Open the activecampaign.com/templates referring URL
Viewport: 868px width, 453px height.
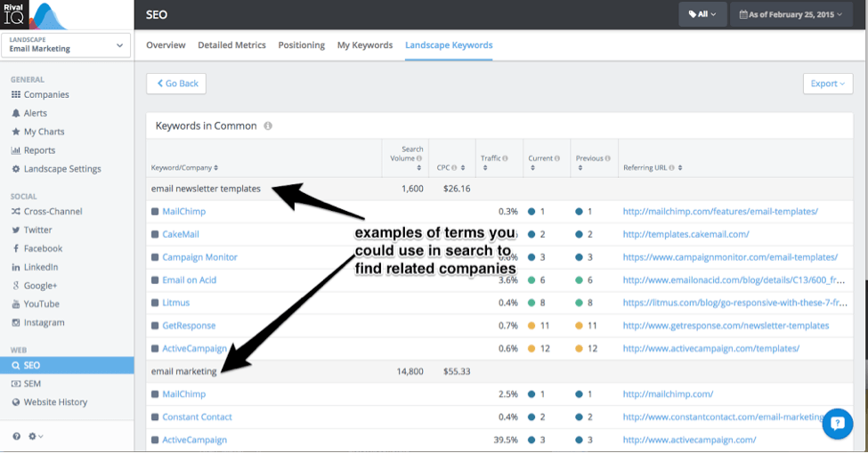[710, 349]
